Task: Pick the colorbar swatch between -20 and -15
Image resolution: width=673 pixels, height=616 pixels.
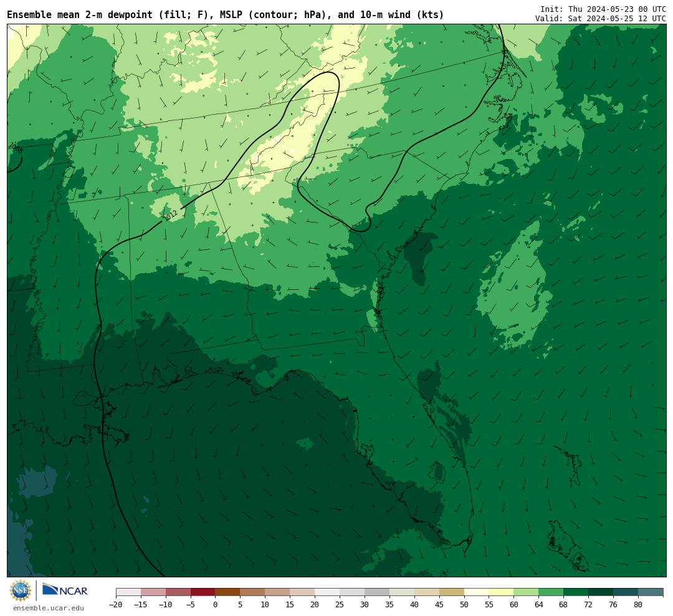Action: click(x=128, y=592)
